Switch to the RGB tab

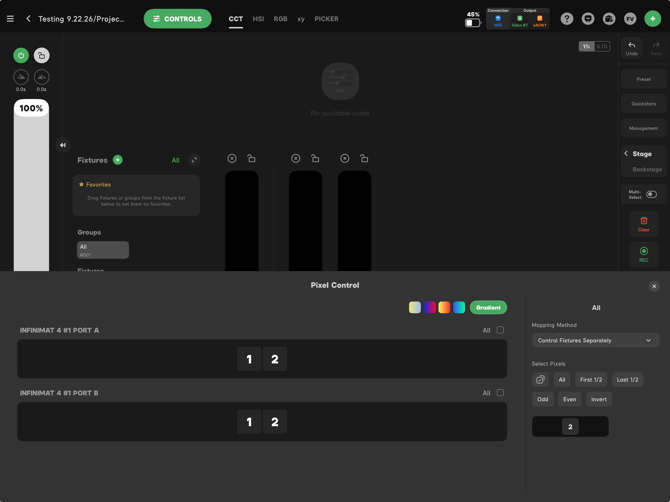click(280, 19)
